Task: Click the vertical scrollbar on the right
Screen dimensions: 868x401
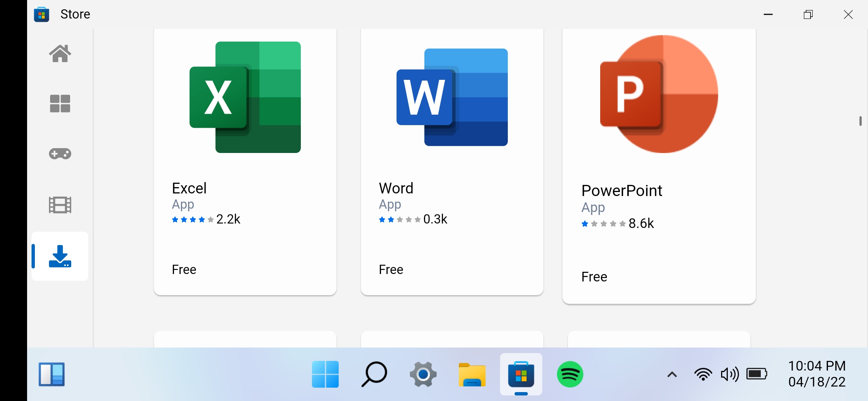Action: [x=861, y=121]
